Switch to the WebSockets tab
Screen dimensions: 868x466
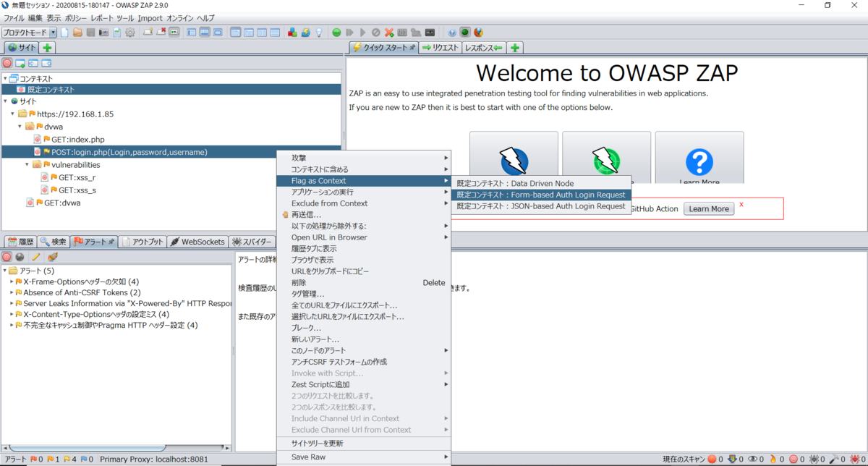197,242
